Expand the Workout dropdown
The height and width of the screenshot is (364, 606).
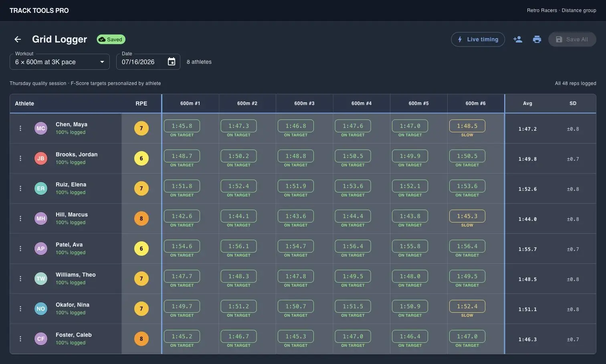tap(60, 62)
